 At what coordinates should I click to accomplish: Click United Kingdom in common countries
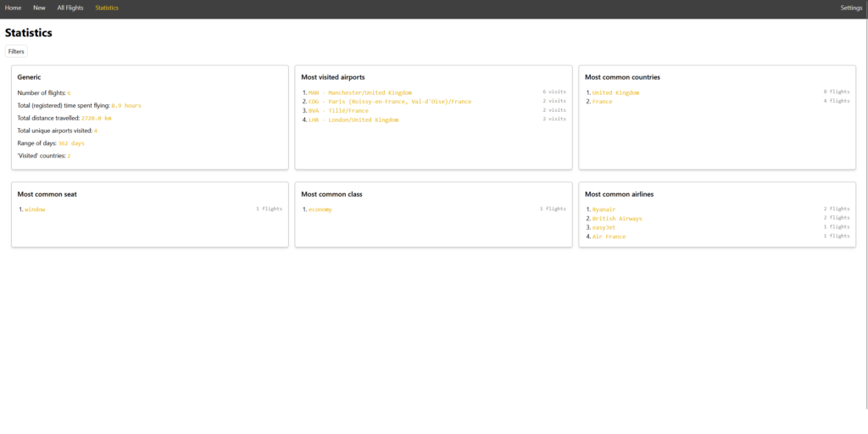(615, 92)
